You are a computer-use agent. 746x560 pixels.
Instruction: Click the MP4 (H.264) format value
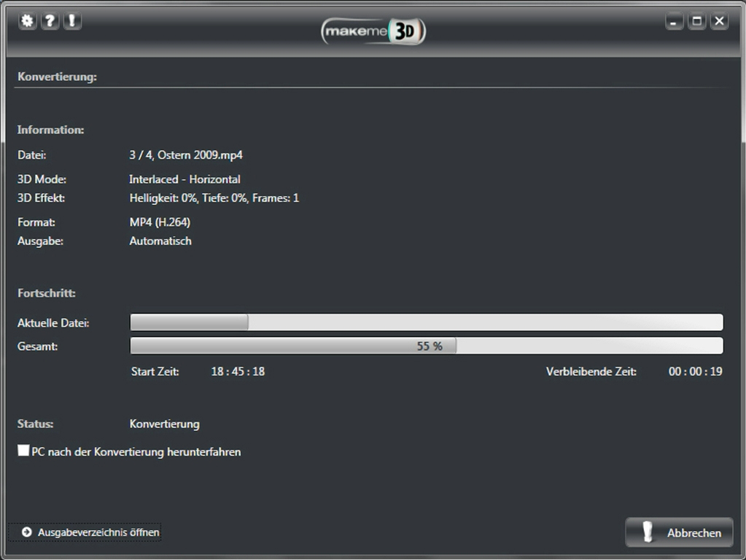pos(160,222)
